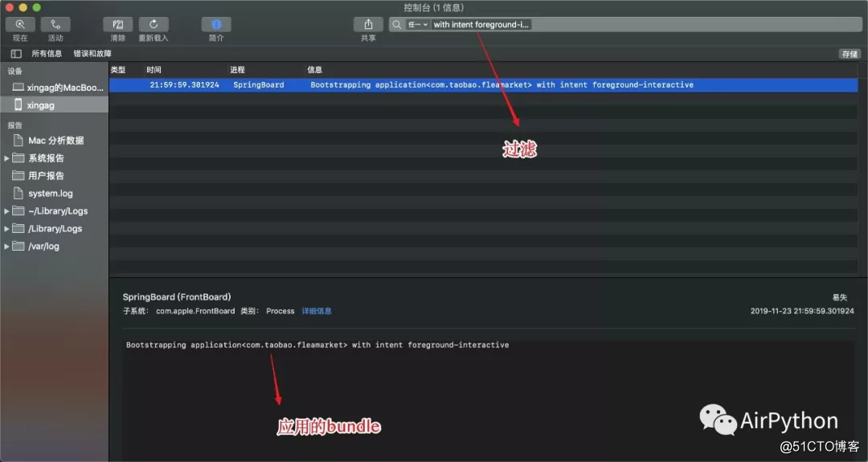Click the search magnifier icon
This screenshot has width=868, height=462.
coord(397,24)
